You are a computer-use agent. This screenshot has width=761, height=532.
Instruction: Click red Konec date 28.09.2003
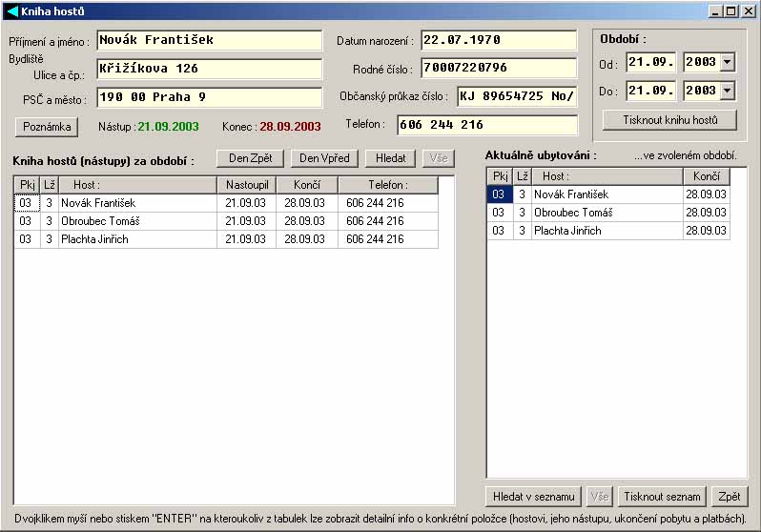click(x=290, y=127)
